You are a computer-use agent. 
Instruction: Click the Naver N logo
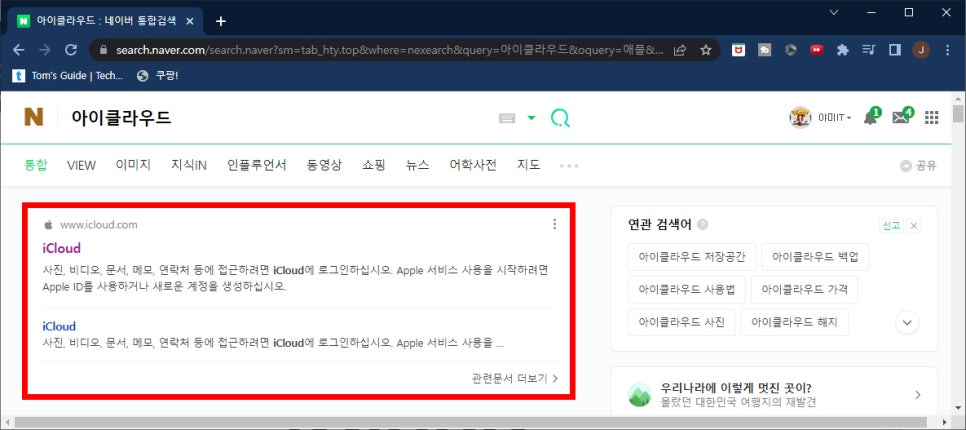coord(33,117)
